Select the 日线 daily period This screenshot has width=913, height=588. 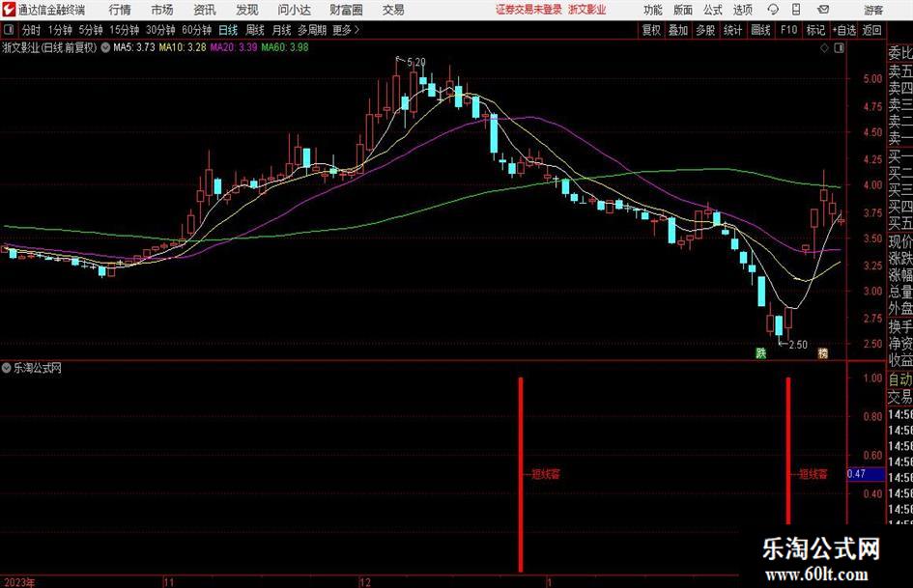coord(228,30)
